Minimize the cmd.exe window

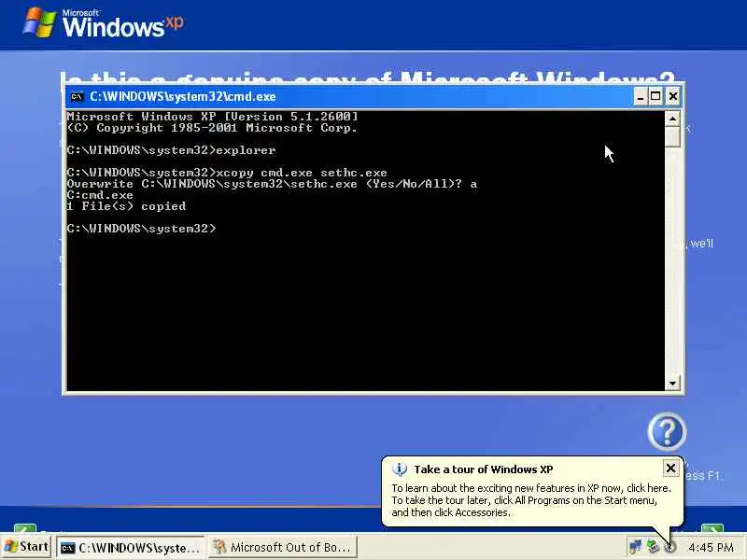click(641, 97)
